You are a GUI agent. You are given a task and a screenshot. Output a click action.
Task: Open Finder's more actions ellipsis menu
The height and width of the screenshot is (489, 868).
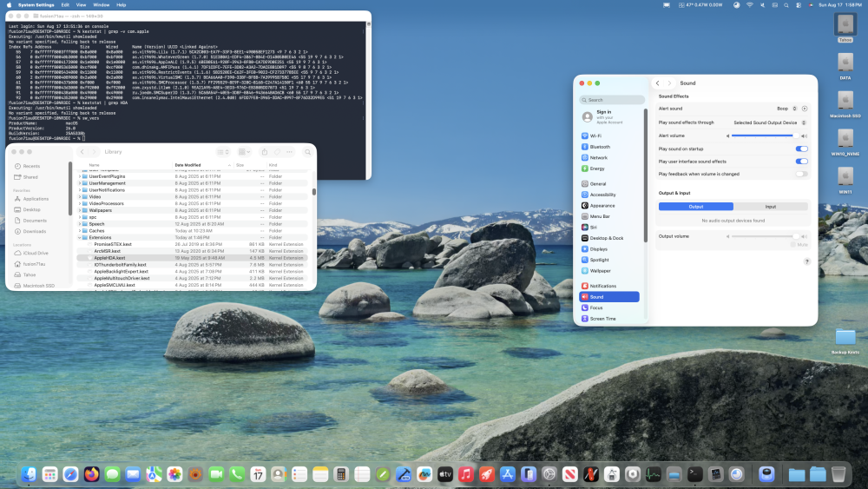coord(290,152)
